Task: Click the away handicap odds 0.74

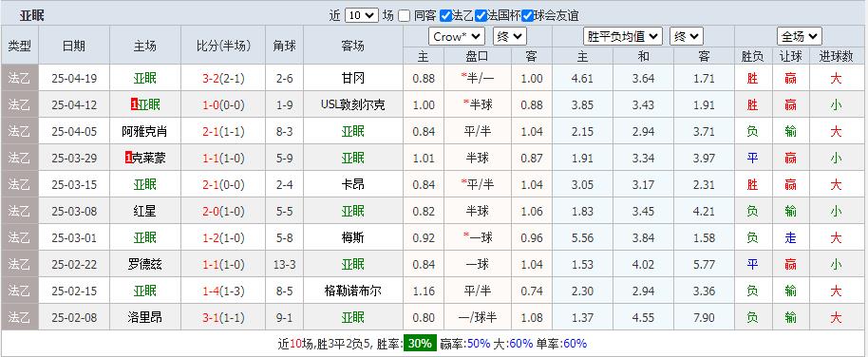Action: pos(532,291)
